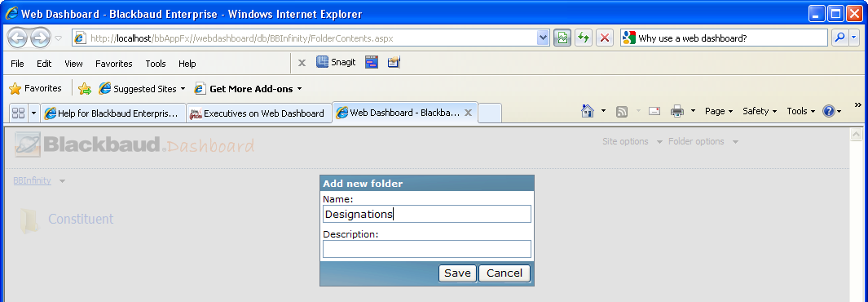Open Suggested Sites dropdown

142,89
